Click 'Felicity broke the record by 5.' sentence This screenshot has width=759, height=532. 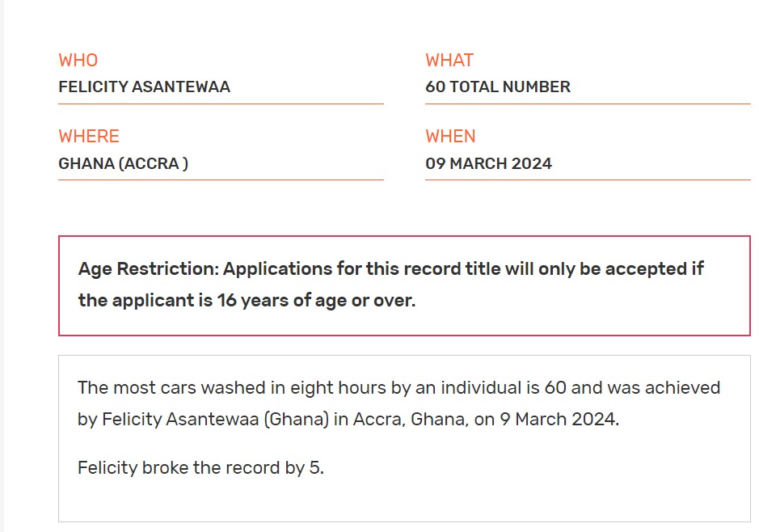tap(200, 467)
